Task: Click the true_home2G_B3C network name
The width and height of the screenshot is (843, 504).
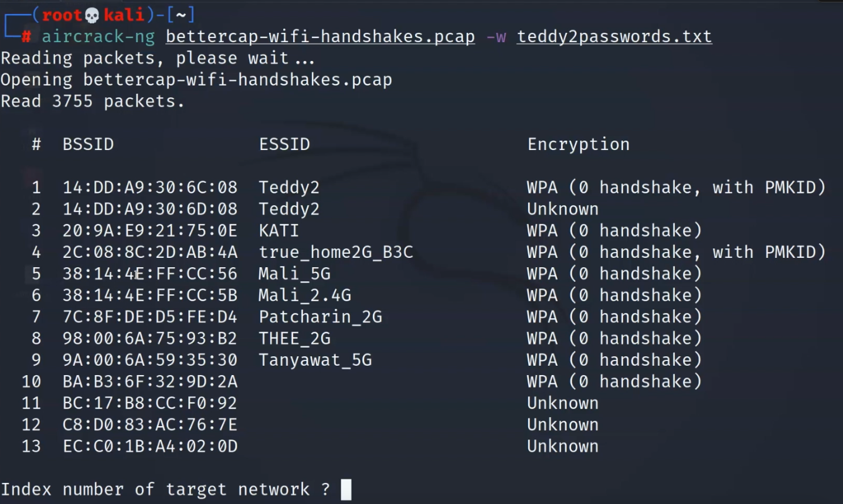Action: click(x=336, y=252)
